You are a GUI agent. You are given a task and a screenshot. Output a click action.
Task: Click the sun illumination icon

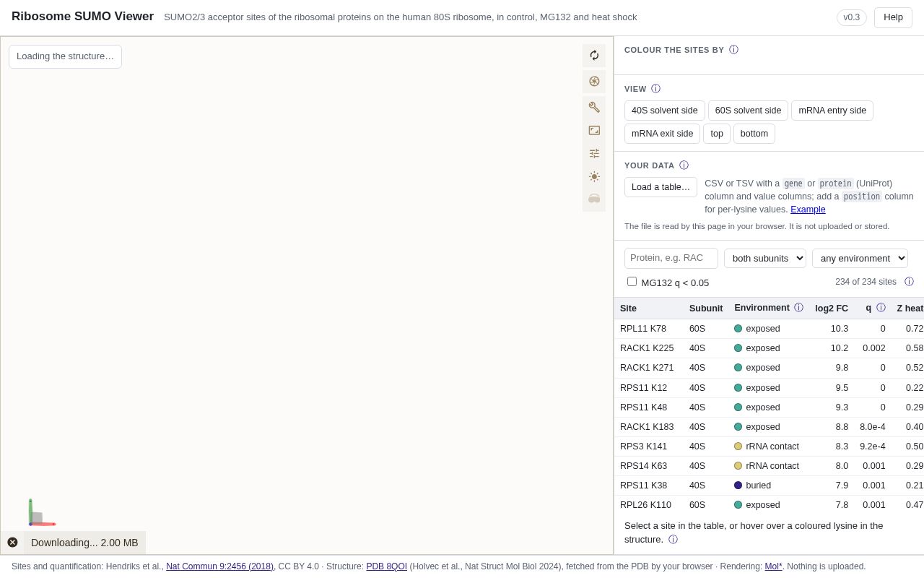tap(594, 176)
